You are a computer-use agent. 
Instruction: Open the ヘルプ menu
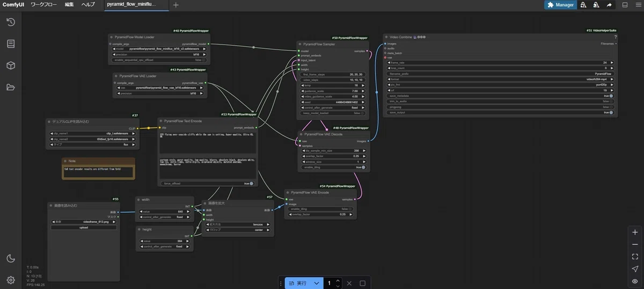[88, 5]
